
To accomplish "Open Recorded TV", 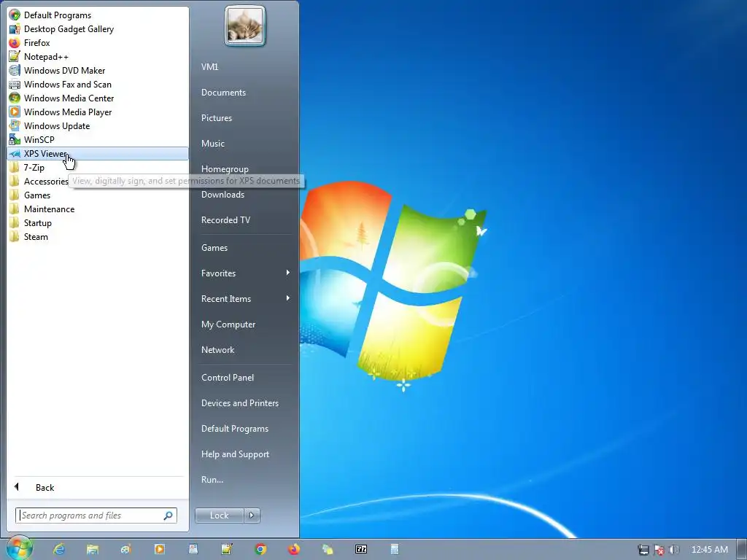I will (244, 220).
